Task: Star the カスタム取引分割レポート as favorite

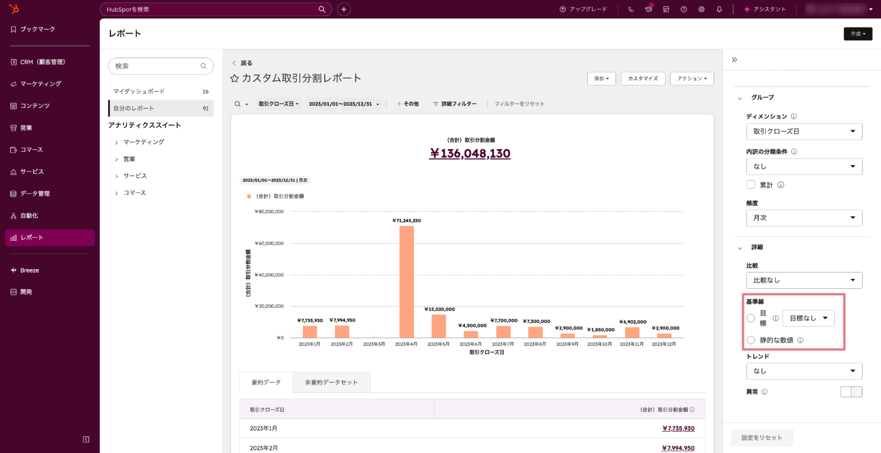Action: click(235, 78)
